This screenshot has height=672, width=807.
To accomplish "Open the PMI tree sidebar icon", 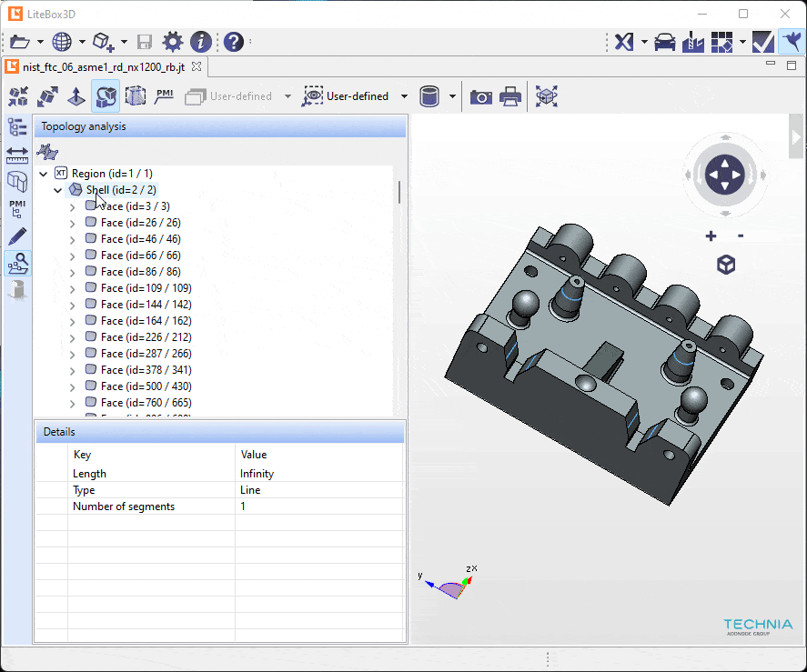I will click(17, 209).
